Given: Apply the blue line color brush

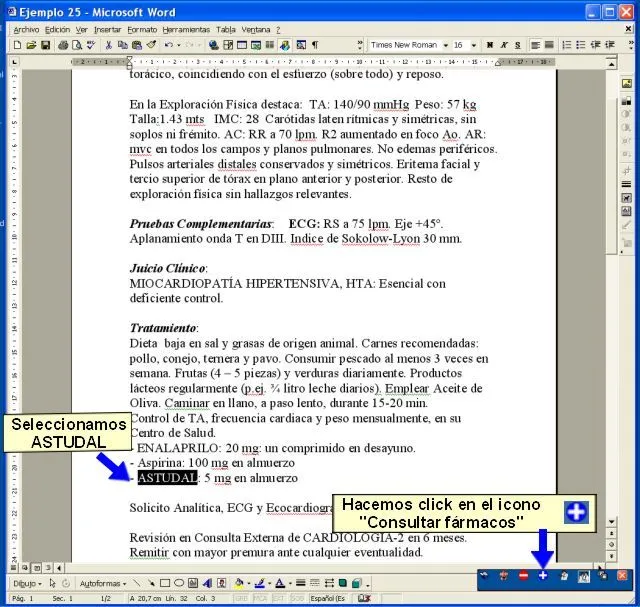Looking at the screenshot, I should pyautogui.click(x=260, y=583).
